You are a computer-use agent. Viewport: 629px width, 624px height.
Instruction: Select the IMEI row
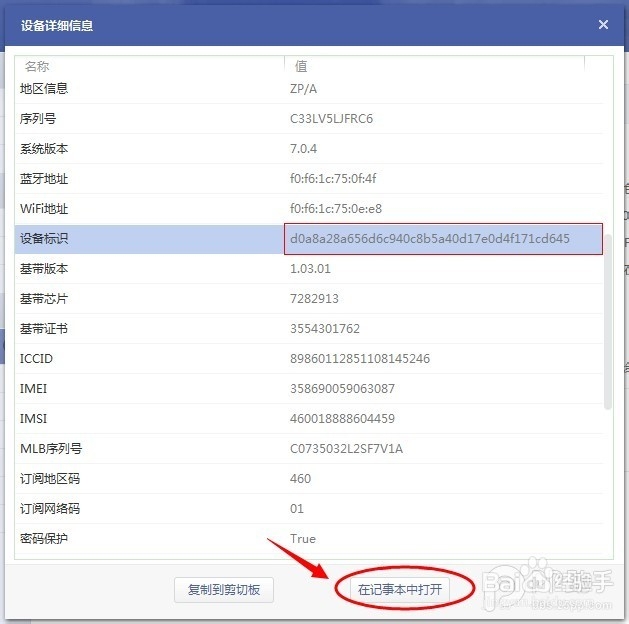(x=309, y=389)
